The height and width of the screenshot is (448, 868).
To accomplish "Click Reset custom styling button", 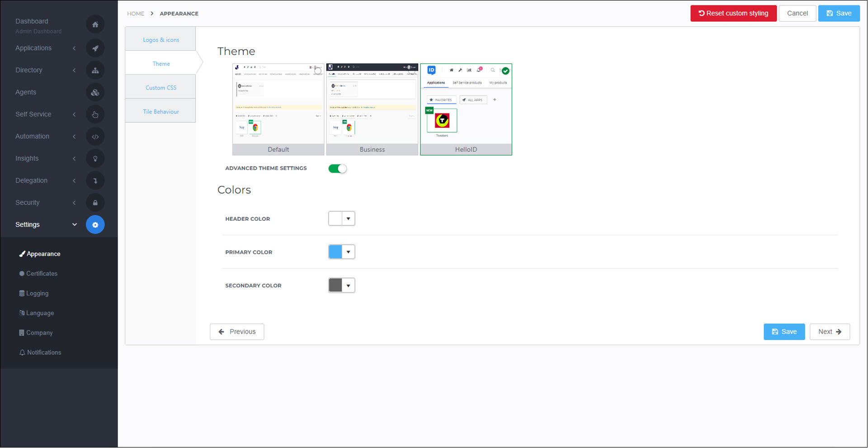I will click(733, 14).
